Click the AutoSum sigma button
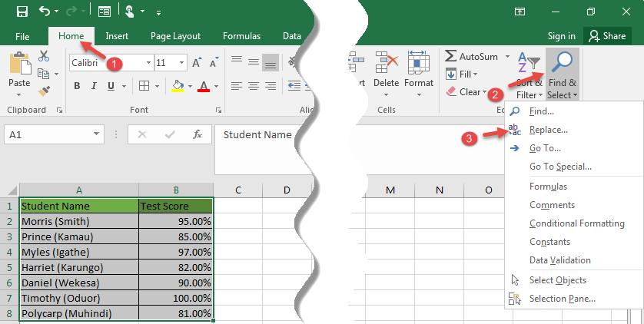The height and width of the screenshot is (324, 644). tap(472, 56)
